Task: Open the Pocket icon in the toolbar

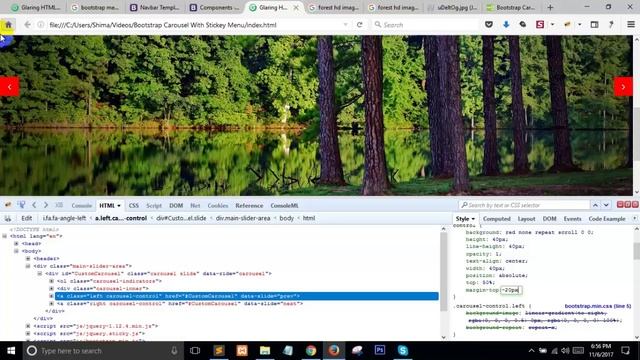Action: (489, 24)
